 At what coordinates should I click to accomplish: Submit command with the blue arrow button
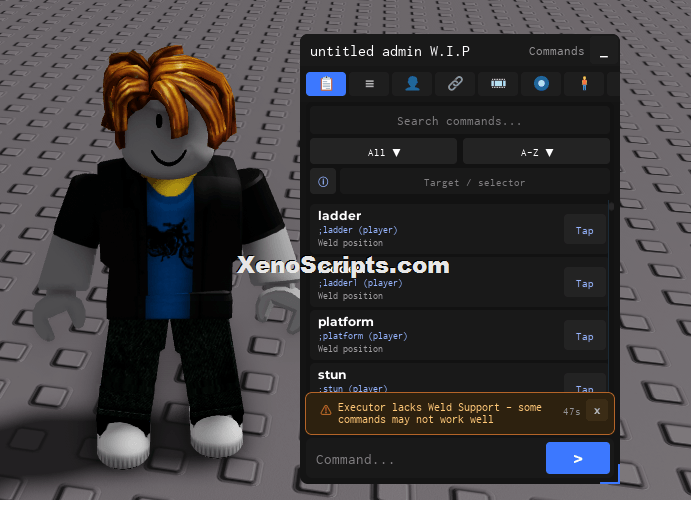578,458
